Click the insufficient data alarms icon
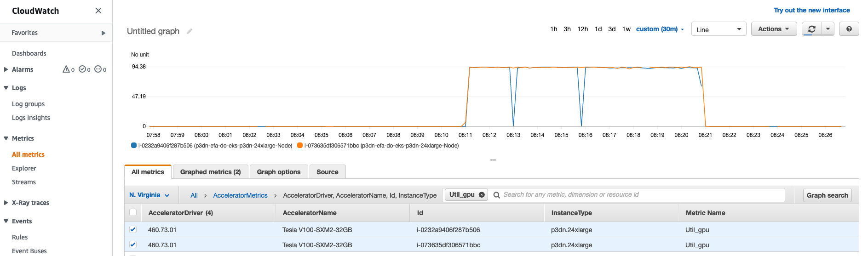Screen dimensions: 868x256 (98, 69)
